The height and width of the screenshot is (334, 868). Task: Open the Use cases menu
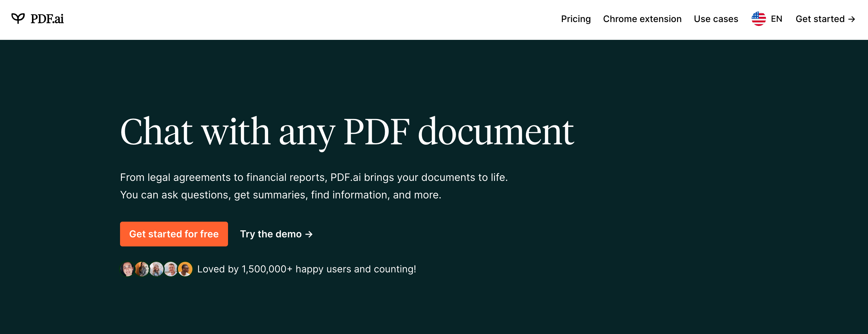(x=716, y=19)
